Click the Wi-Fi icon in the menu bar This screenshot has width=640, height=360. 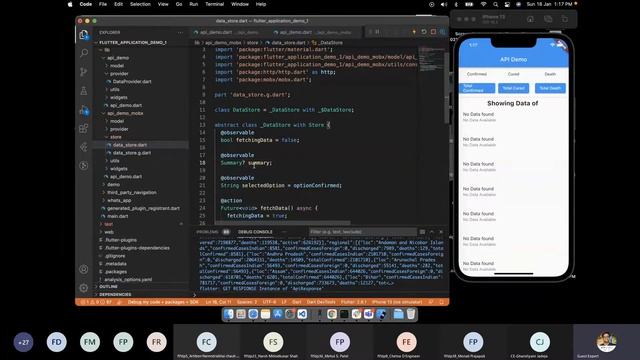point(483,4)
